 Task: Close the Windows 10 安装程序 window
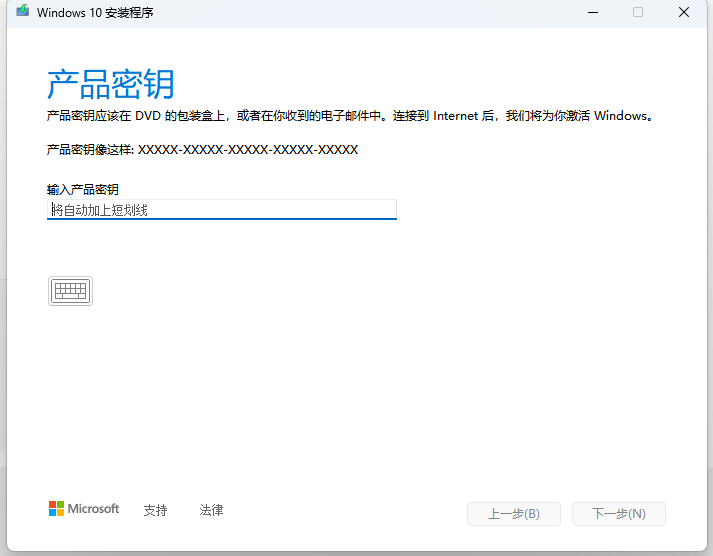[684, 12]
